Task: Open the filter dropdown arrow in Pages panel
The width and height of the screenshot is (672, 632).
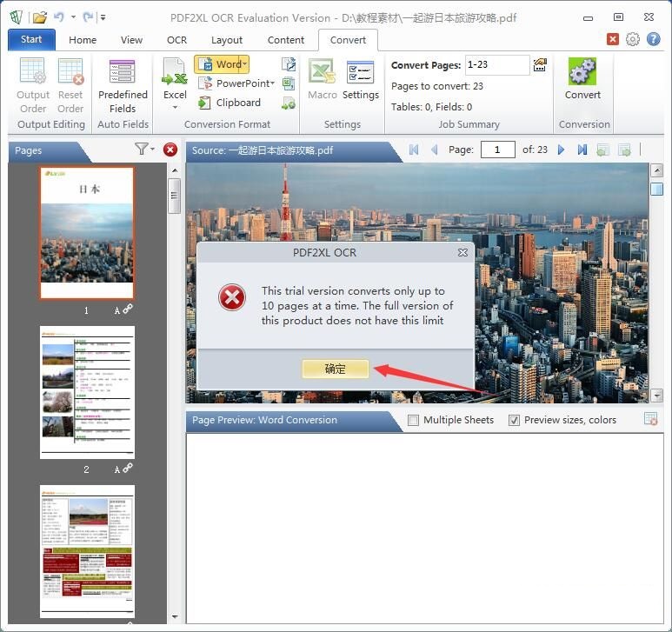Action: point(153,149)
